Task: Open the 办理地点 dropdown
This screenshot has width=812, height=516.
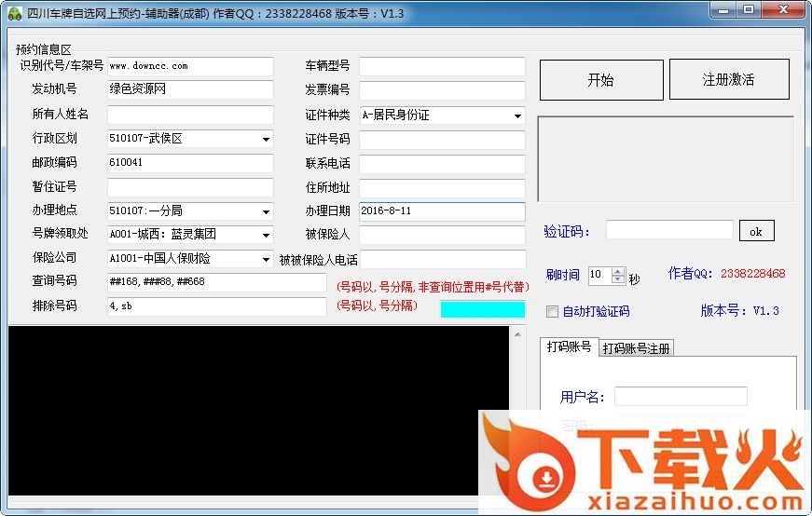Action: (266, 211)
